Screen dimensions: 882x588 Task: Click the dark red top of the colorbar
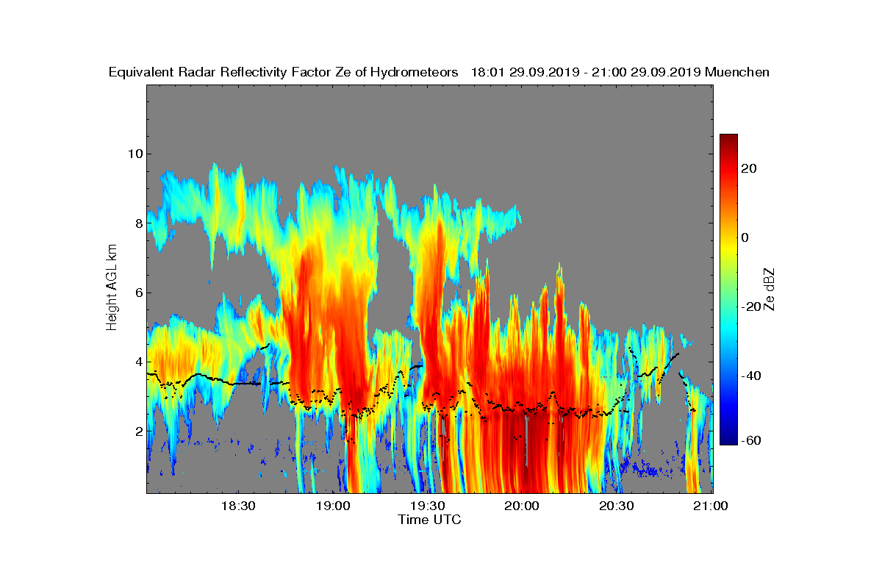pos(728,140)
